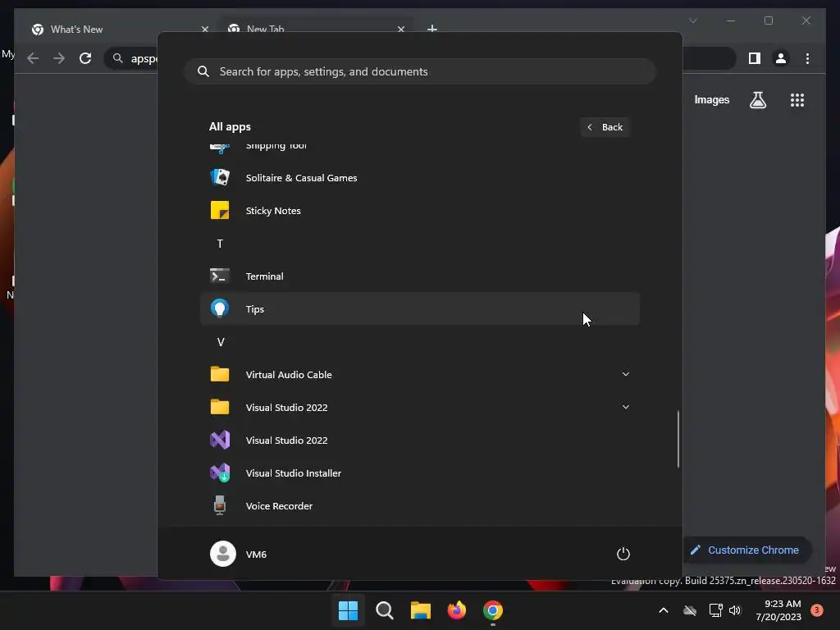Launch the Visual Studio 2022 purple app icon
Screen dimensions: 840x630
pyautogui.click(x=220, y=440)
